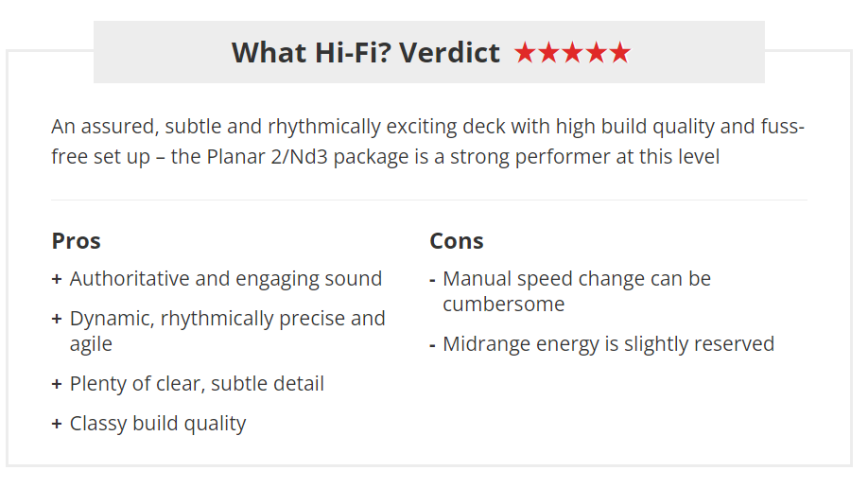Image resolution: width=868 pixels, height=488 pixels.
Task: Click the Cons heading
Action: point(457,241)
